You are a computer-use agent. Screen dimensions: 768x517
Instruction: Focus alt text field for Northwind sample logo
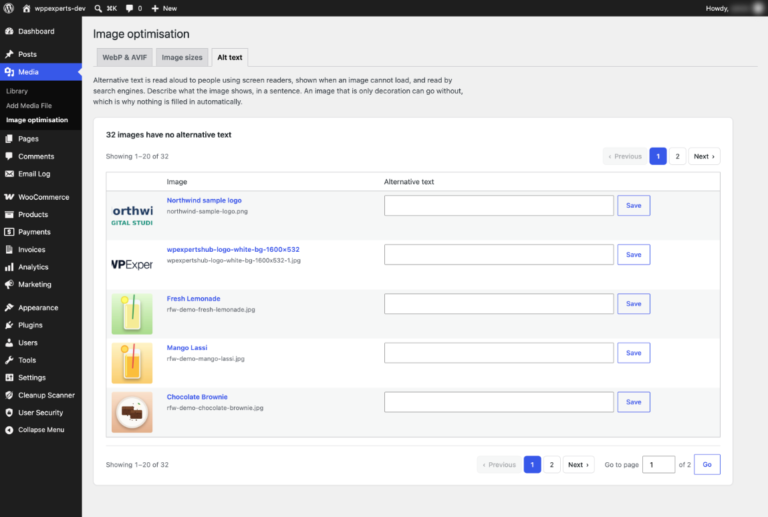click(499, 206)
